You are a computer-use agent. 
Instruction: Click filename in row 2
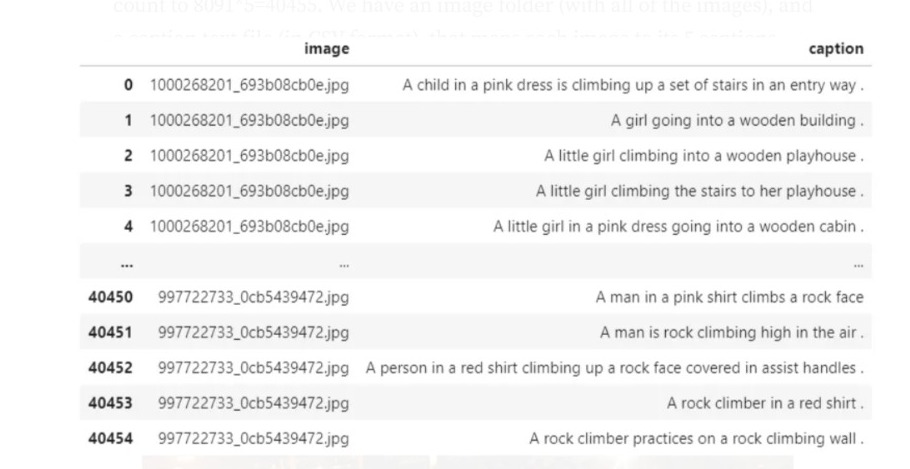click(x=250, y=156)
